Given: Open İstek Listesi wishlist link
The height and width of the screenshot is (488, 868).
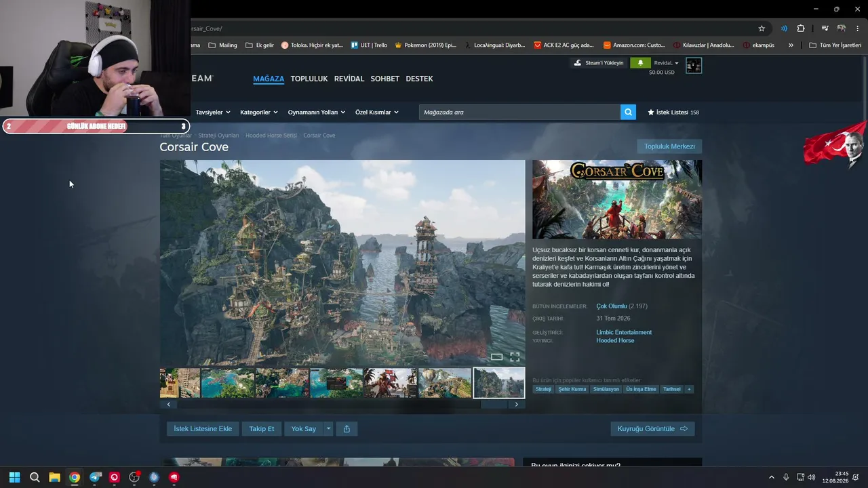Looking at the screenshot, I should (673, 112).
